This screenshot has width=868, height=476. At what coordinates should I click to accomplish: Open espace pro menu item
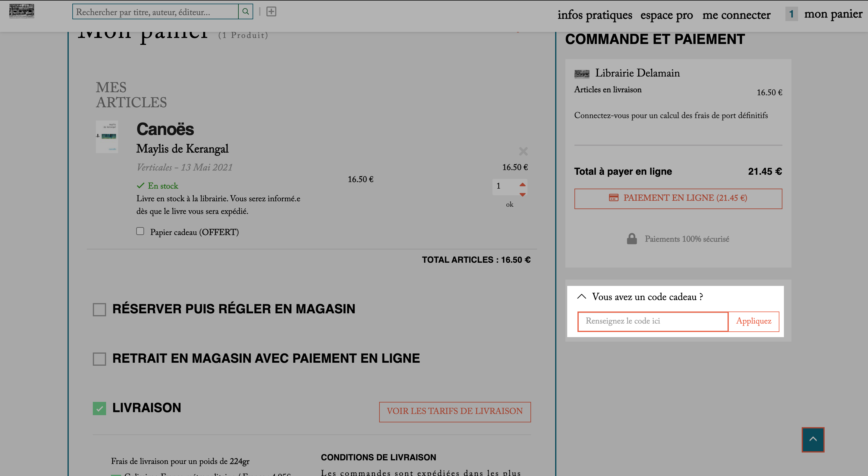(666, 15)
